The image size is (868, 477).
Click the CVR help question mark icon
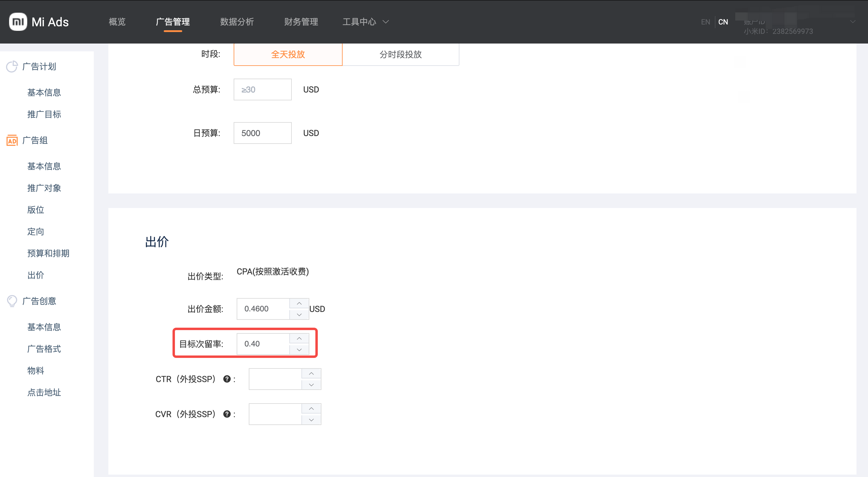227,414
